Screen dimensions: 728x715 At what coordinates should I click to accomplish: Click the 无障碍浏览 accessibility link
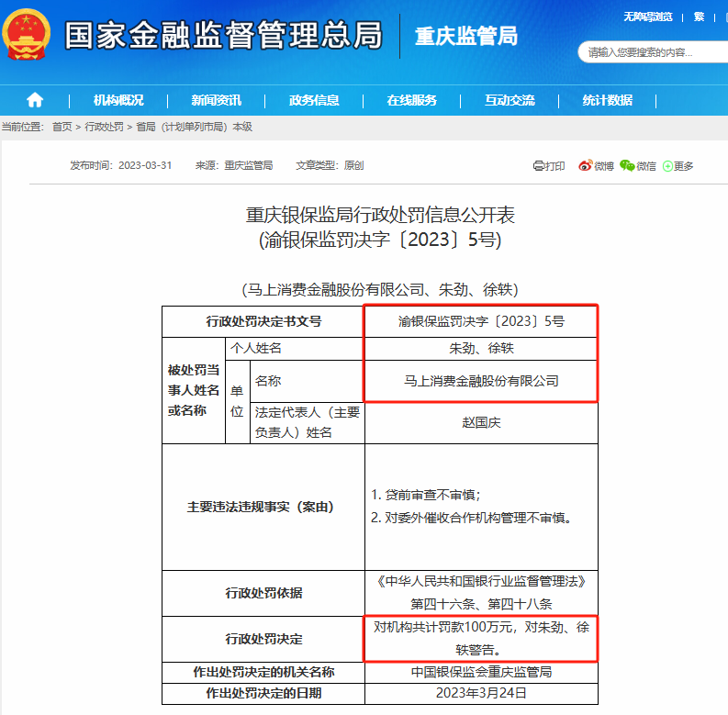[648, 17]
